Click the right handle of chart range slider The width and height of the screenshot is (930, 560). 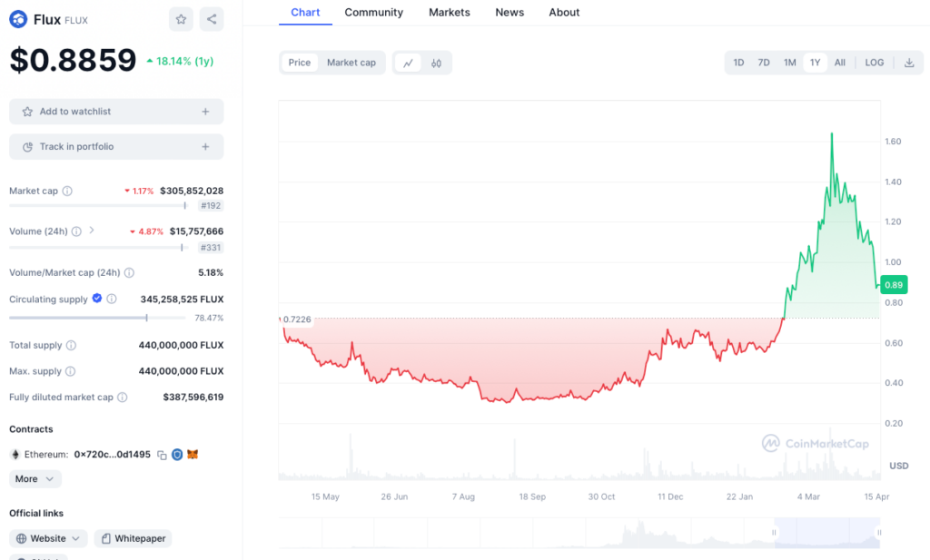pyautogui.click(x=878, y=532)
